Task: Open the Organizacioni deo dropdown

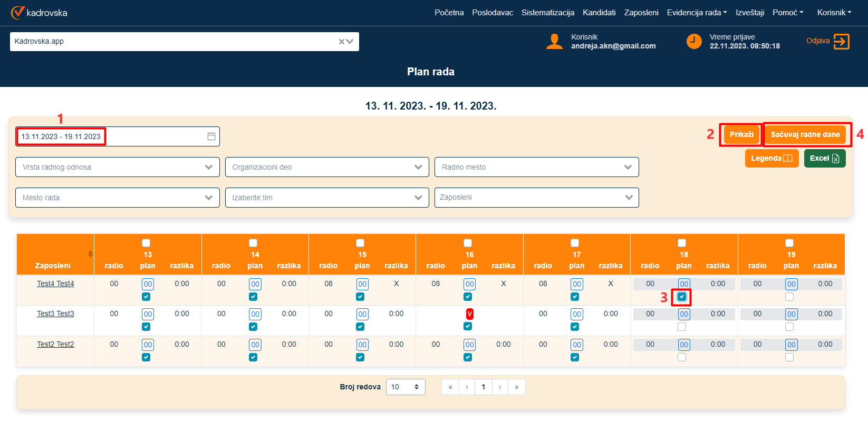Action: click(x=327, y=167)
